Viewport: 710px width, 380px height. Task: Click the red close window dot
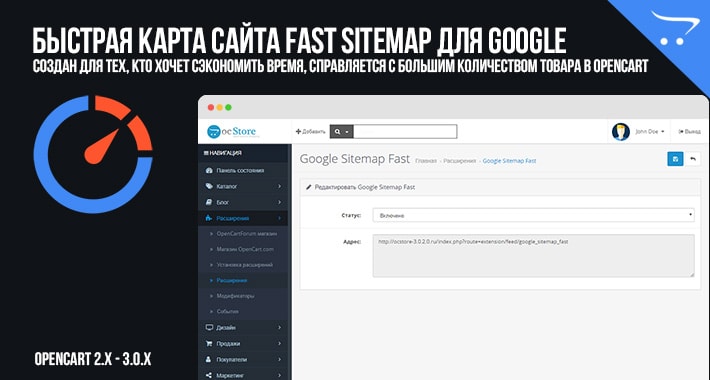(211, 107)
